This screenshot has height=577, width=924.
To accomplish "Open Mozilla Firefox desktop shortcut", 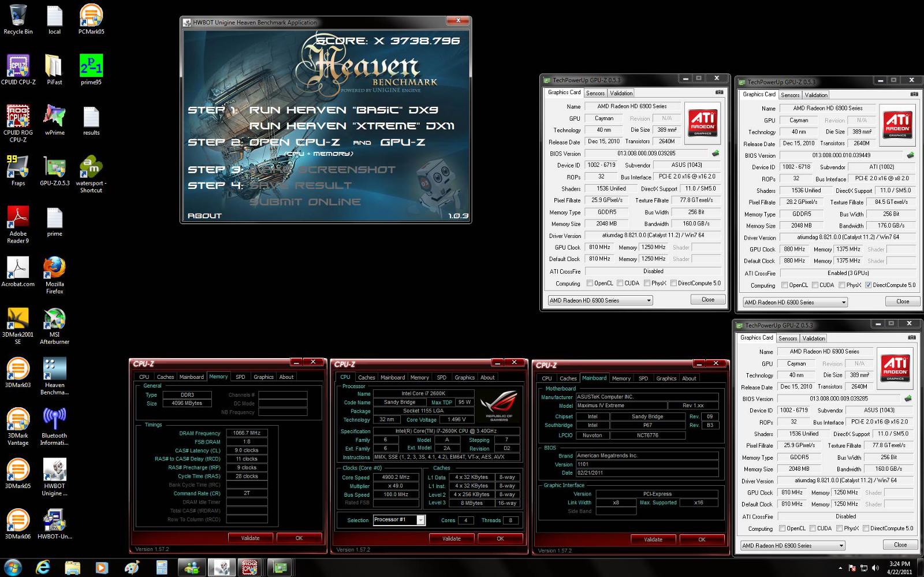I will 54,275.
